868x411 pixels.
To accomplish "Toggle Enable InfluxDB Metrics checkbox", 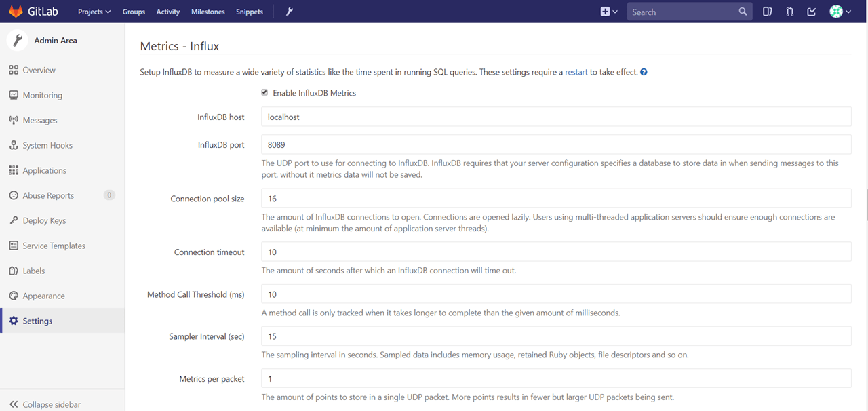I will [264, 93].
